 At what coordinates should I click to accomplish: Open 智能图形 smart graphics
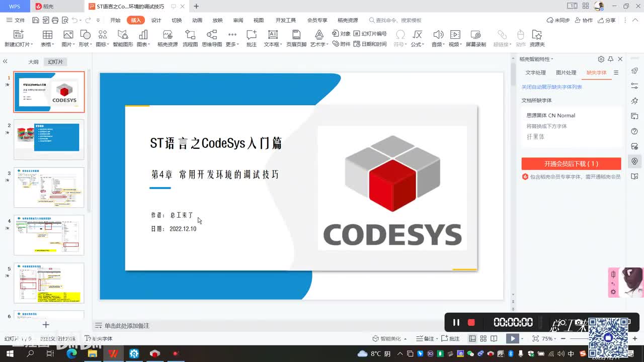click(123, 35)
